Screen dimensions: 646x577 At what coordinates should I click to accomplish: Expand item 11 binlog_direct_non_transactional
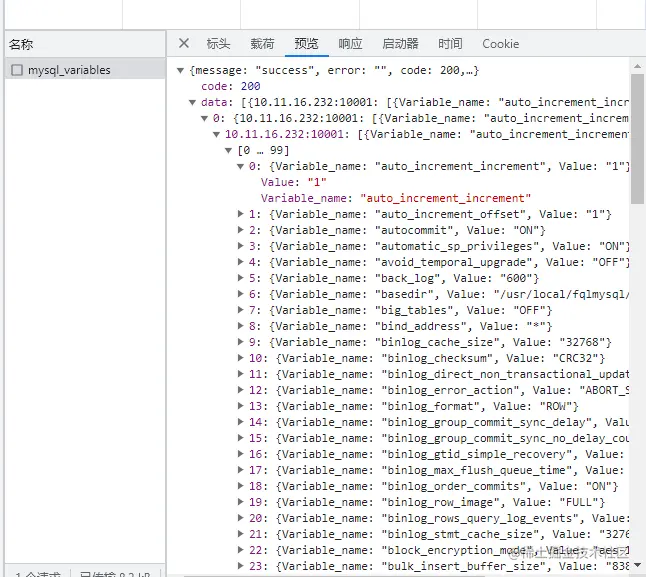[240, 374]
